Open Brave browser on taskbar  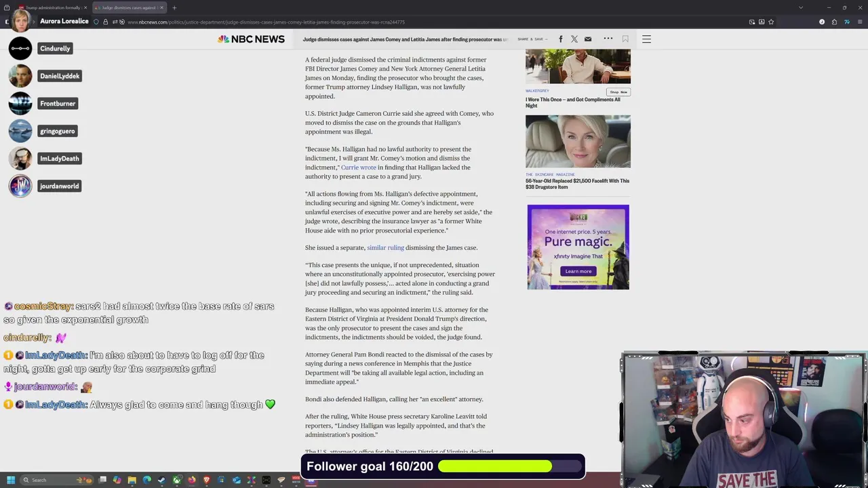tap(206, 480)
